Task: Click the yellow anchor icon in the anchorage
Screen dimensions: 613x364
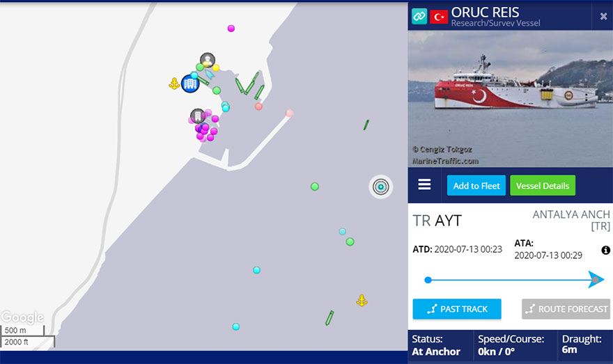Action: click(362, 301)
